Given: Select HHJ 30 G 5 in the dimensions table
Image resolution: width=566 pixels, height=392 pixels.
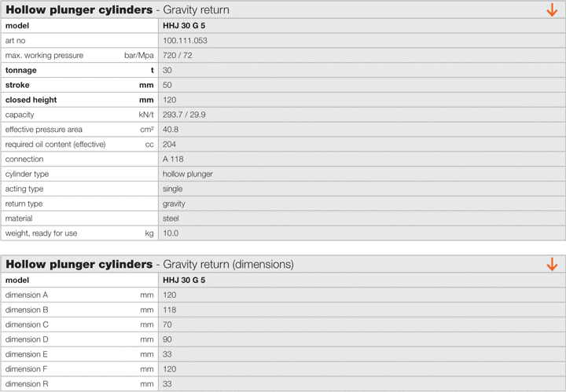Looking at the screenshot, I should 184,280.
